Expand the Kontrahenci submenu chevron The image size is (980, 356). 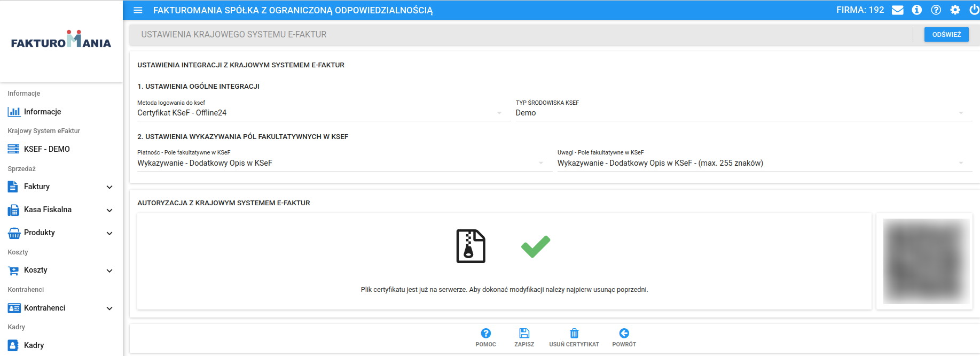point(109,308)
